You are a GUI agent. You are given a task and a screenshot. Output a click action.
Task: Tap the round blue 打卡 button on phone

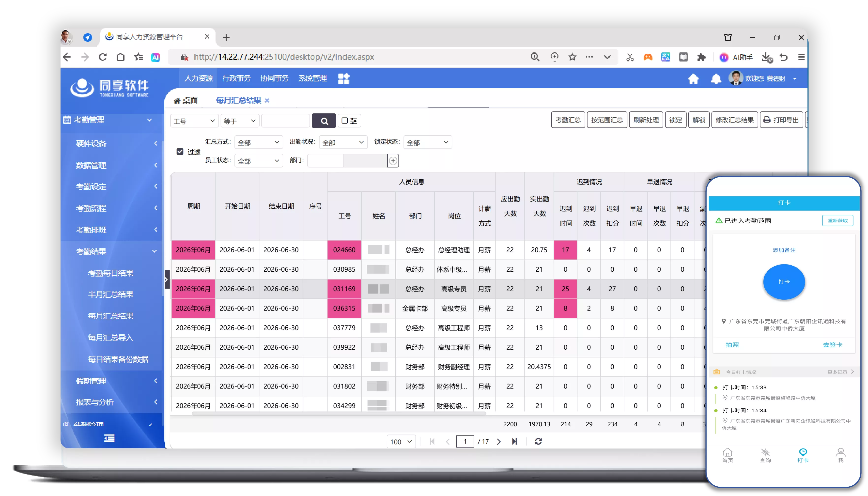784,281
